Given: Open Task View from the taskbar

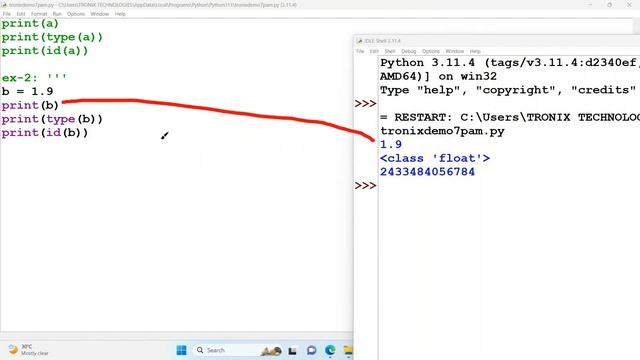Looking at the screenshot, I should point(292,350).
